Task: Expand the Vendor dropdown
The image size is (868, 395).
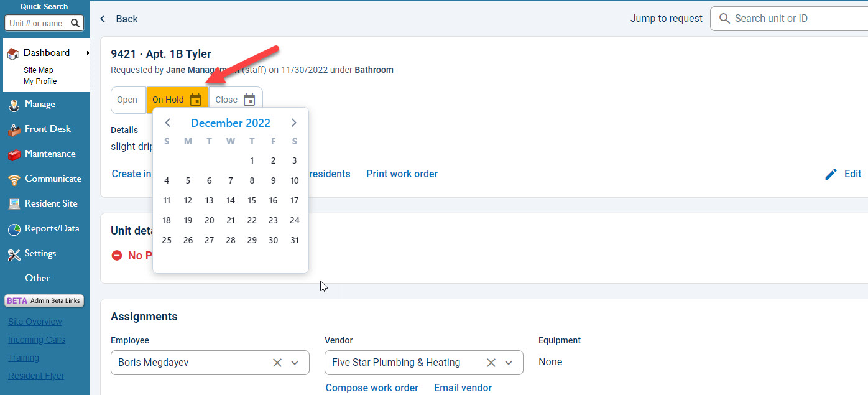Action: 509,363
